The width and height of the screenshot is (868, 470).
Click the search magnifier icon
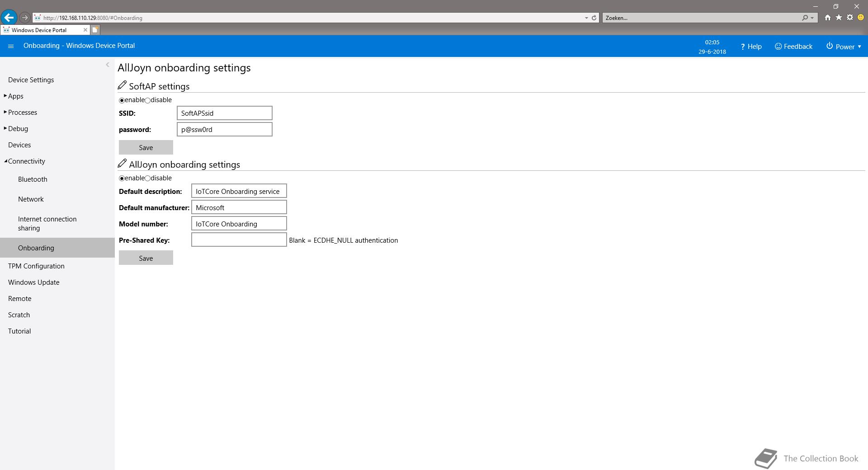(805, 18)
